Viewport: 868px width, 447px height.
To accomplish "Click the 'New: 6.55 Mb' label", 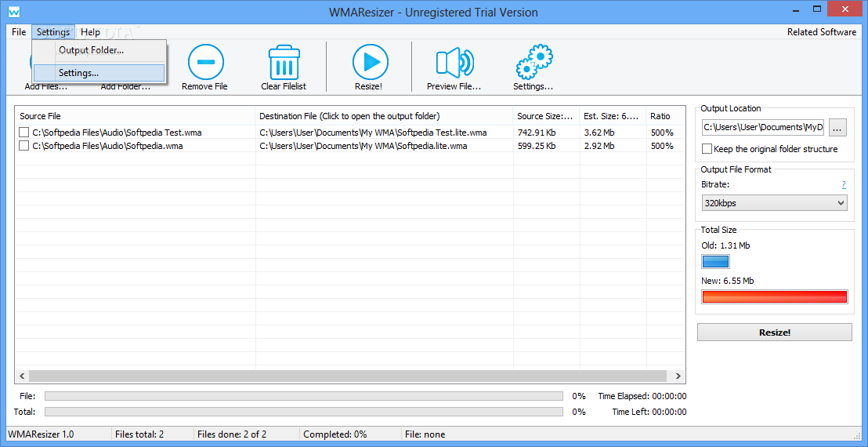I will 728,281.
